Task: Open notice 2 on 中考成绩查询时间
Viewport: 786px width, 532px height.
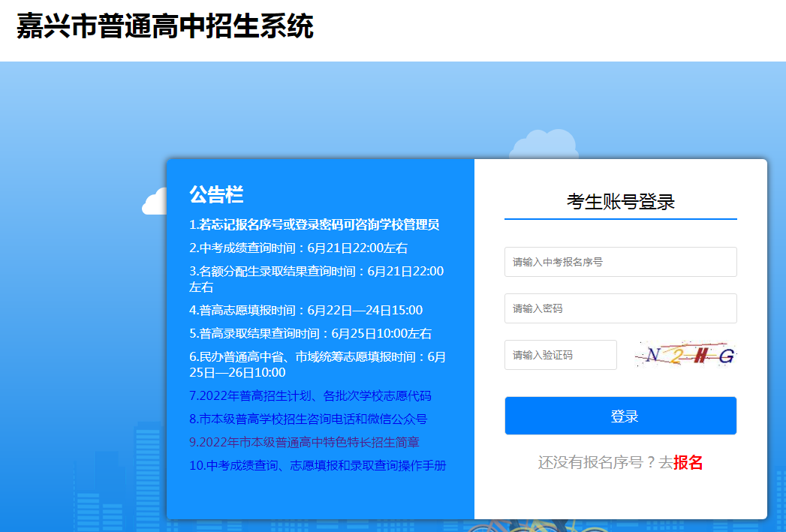Action: [x=298, y=248]
